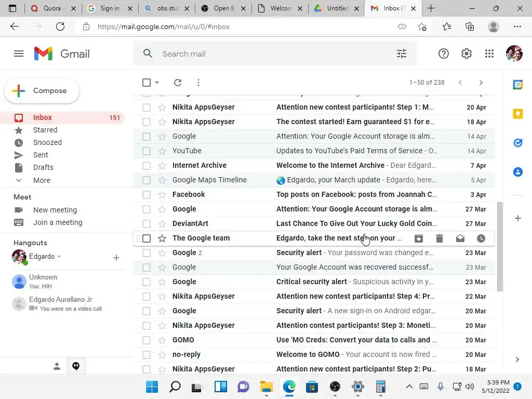Click the Search mail field
This screenshot has height=399, width=532.
[x=275, y=54]
